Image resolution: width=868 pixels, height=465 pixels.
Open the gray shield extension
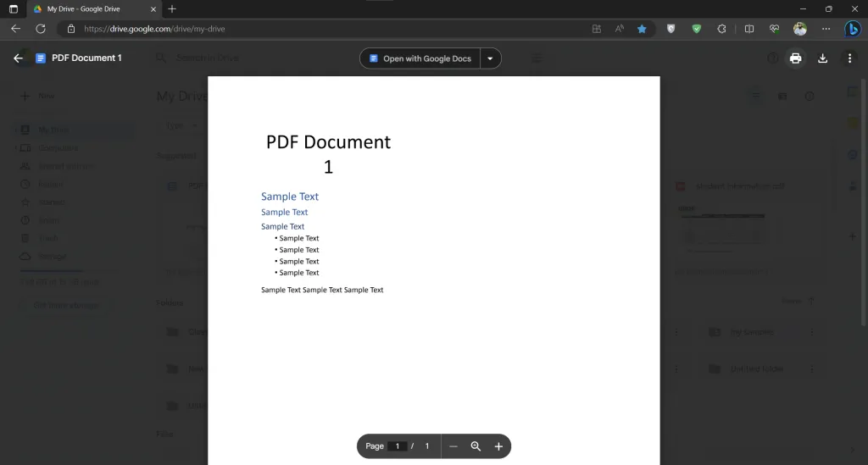[x=671, y=29]
